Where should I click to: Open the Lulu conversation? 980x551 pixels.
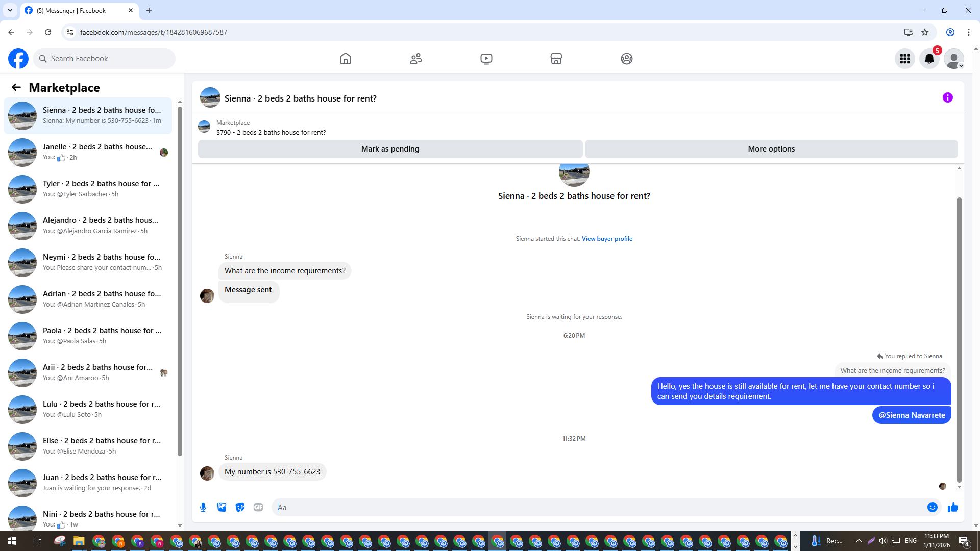point(88,410)
